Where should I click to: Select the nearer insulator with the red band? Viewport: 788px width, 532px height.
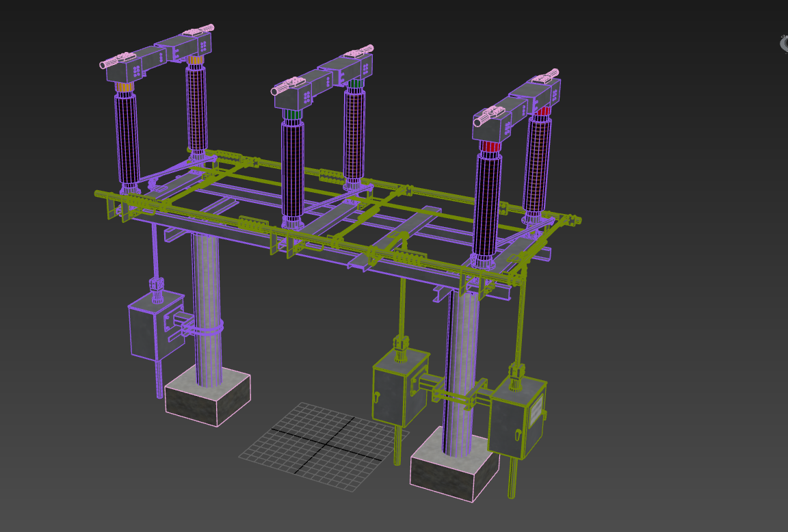point(488,205)
